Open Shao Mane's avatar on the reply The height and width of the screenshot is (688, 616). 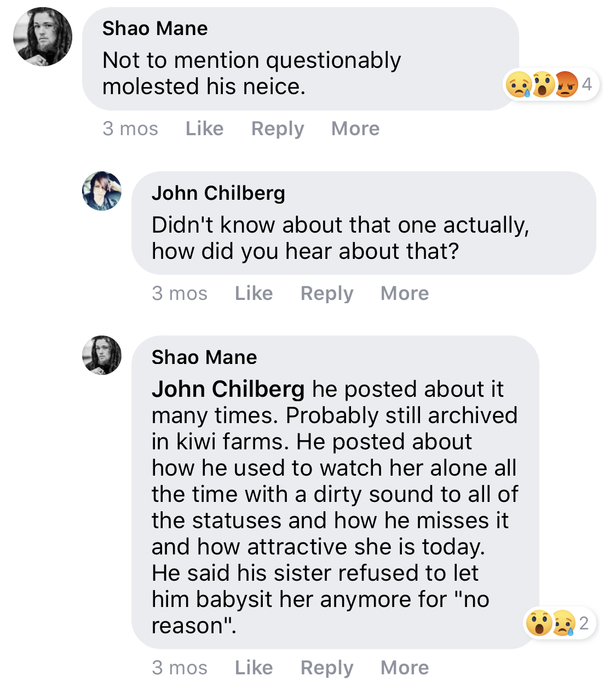click(x=102, y=355)
